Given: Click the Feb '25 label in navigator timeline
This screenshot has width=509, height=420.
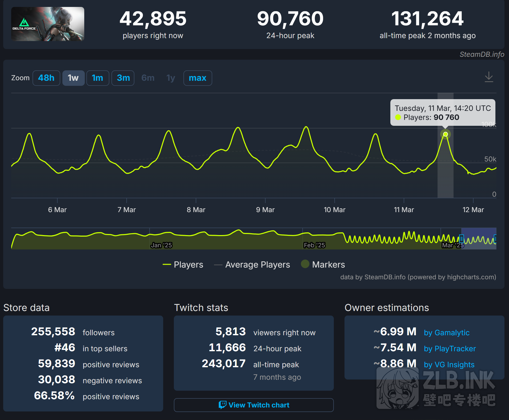Looking at the screenshot, I should [314, 245].
